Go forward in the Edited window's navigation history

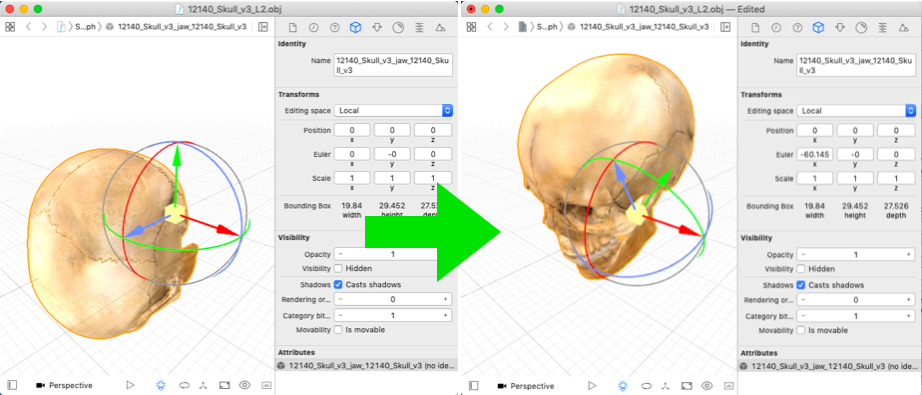coord(506,27)
